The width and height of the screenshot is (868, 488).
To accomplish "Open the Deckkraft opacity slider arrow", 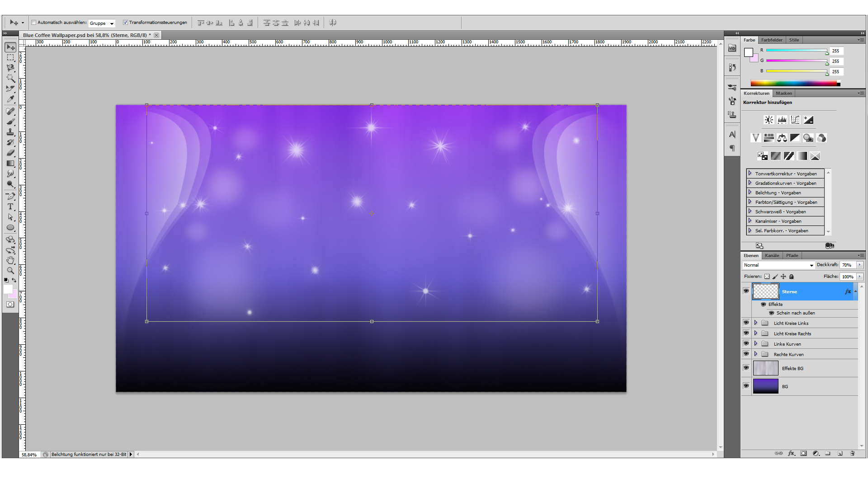I will [x=859, y=265].
